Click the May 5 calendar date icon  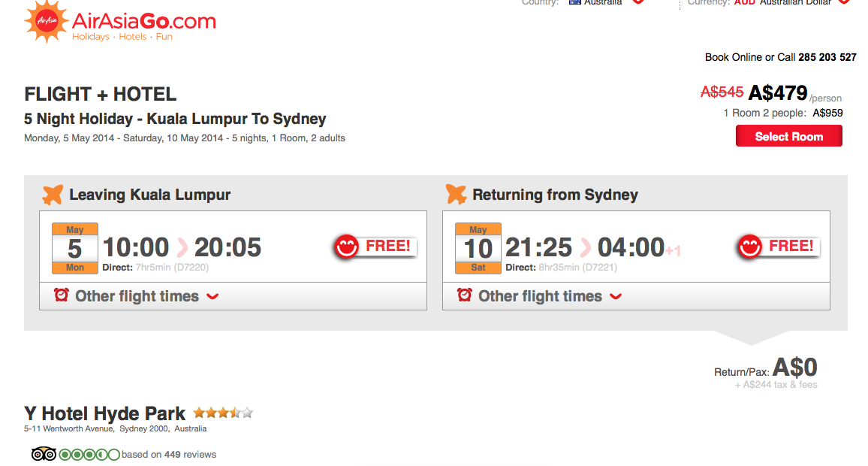(x=74, y=249)
